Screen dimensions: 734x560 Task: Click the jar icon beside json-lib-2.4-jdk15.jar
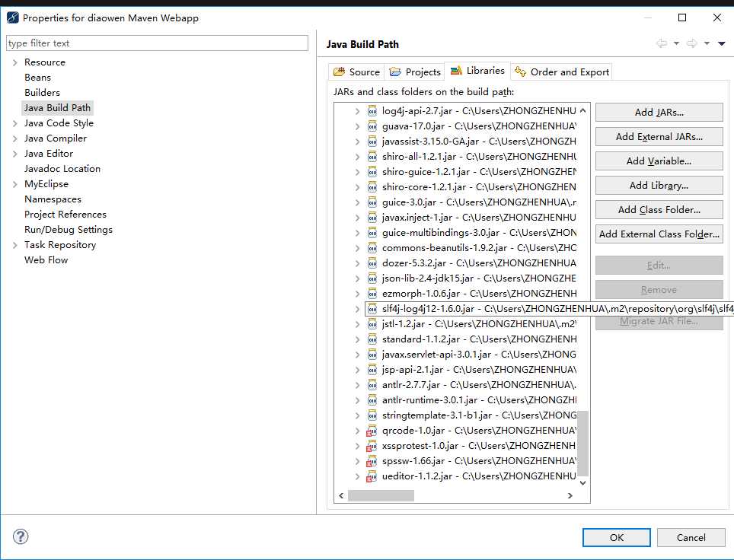point(372,278)
